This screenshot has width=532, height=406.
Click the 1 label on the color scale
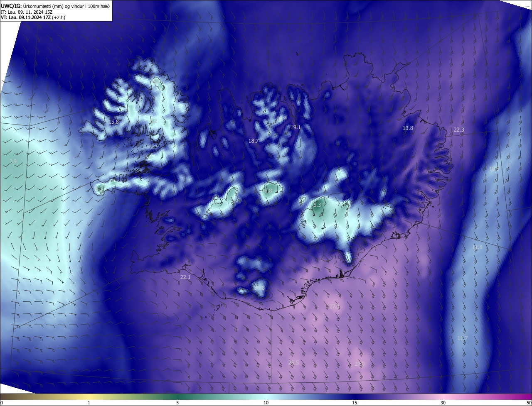point(89,403)
